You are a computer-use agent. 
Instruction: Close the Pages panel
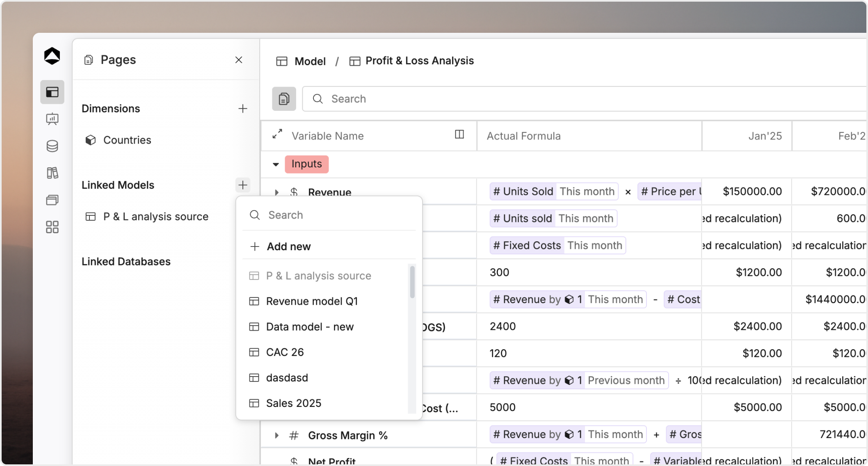click(x=239, y=60)
